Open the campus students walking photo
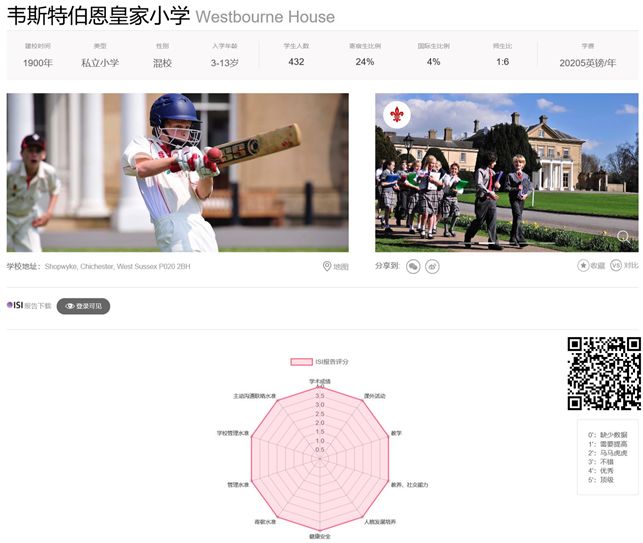The height and width of the screenshot is (543, 643). coord(506,173)
